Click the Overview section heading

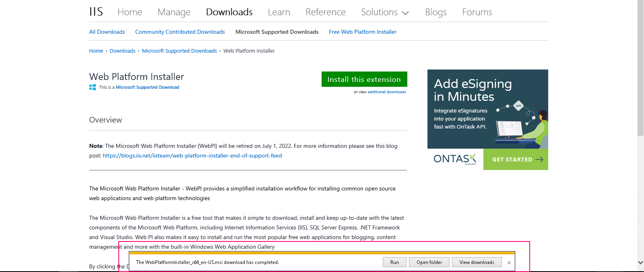coord(105,120)
